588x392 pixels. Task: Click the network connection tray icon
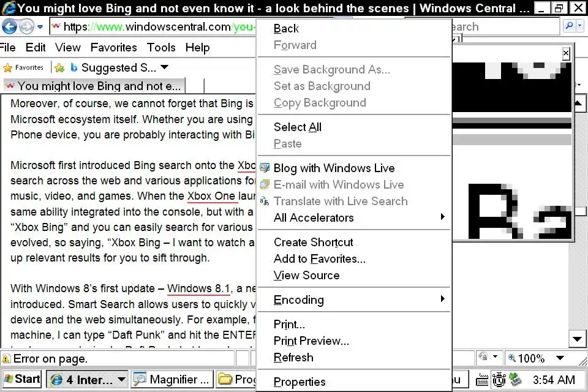[x=516, y=380]
